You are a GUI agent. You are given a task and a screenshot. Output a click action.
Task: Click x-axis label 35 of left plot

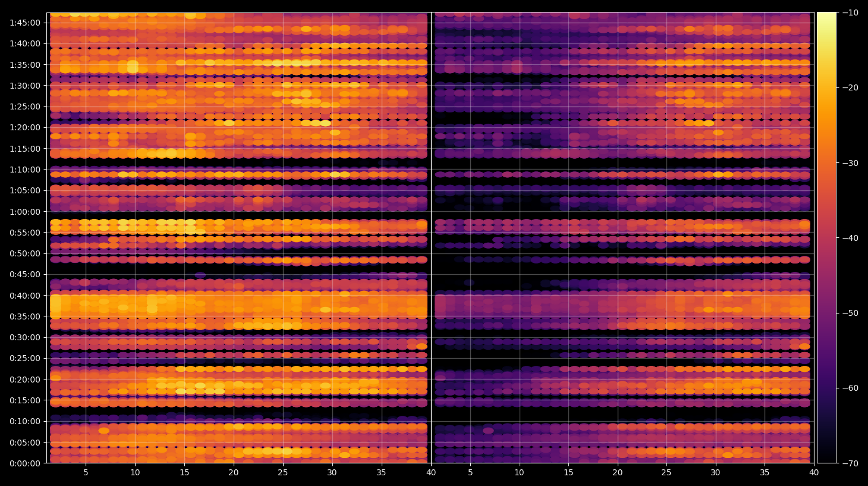382,473
